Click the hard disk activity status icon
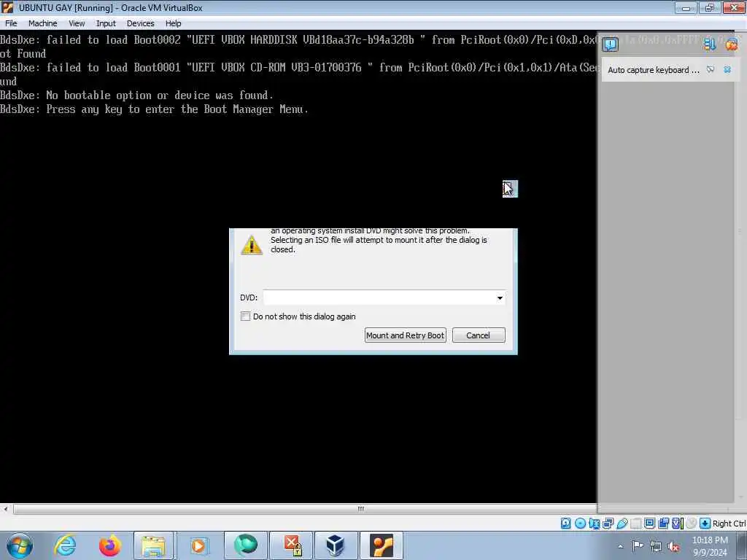Image resolution: width=747 pixels, height=560 pixels. click(x=565, y=524)
